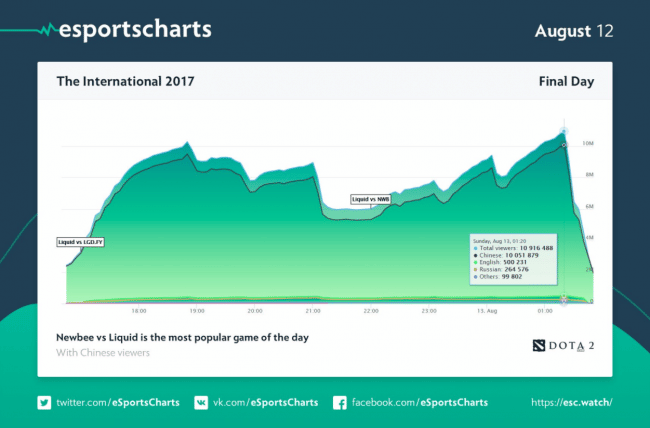Click the peak data point on chart
650x428 pixels.
coord(564,130)
